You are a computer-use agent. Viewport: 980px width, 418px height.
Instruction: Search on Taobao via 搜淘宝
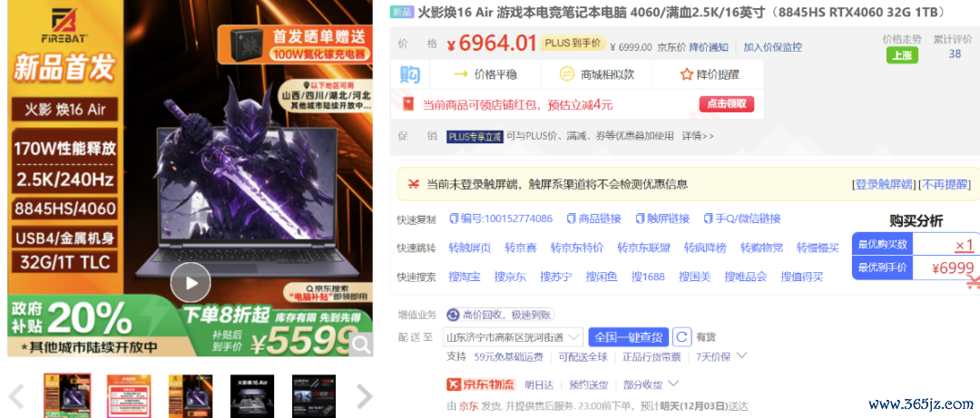click(x=465, y=277)
